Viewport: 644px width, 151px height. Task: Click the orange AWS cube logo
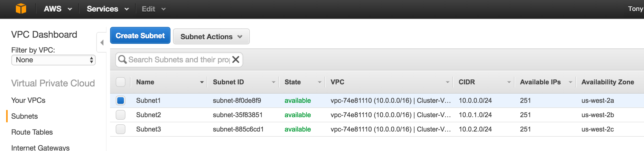pos(21,9)
